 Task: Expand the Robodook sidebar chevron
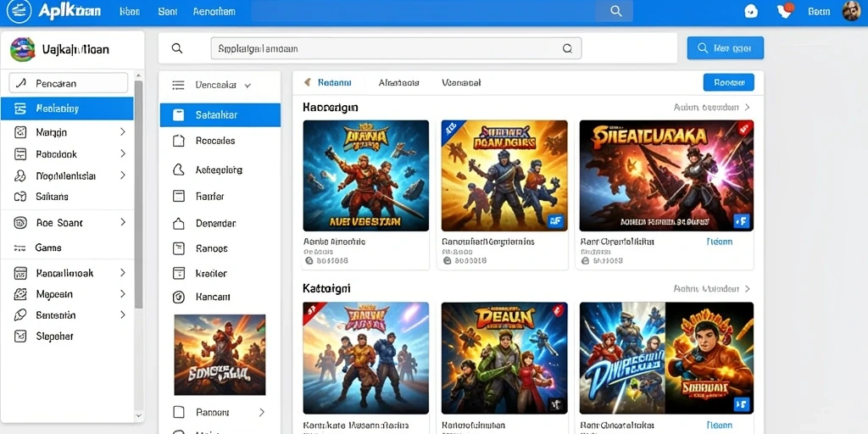123,154
